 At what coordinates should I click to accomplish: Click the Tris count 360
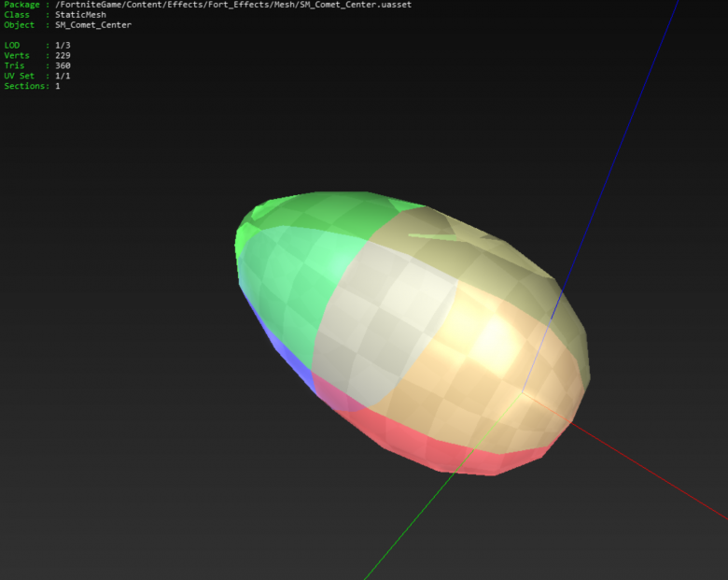pyautogui.click(x=63, y=66)
